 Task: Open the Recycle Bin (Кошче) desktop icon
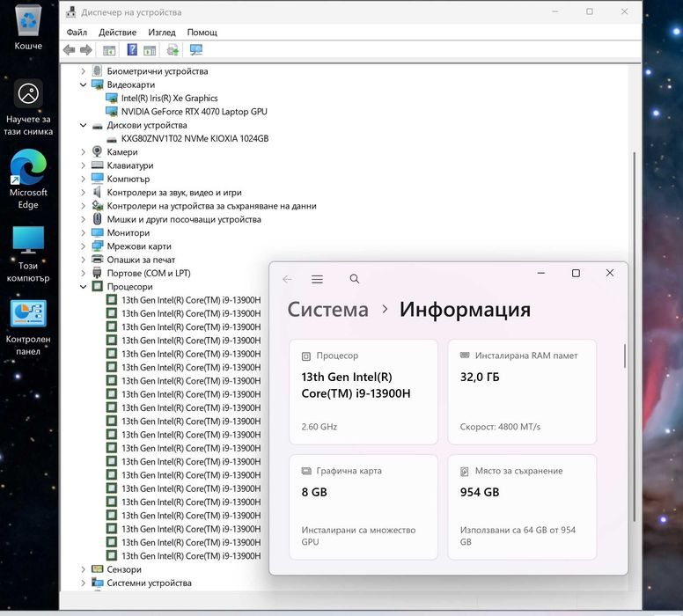(x=28, y=27)
